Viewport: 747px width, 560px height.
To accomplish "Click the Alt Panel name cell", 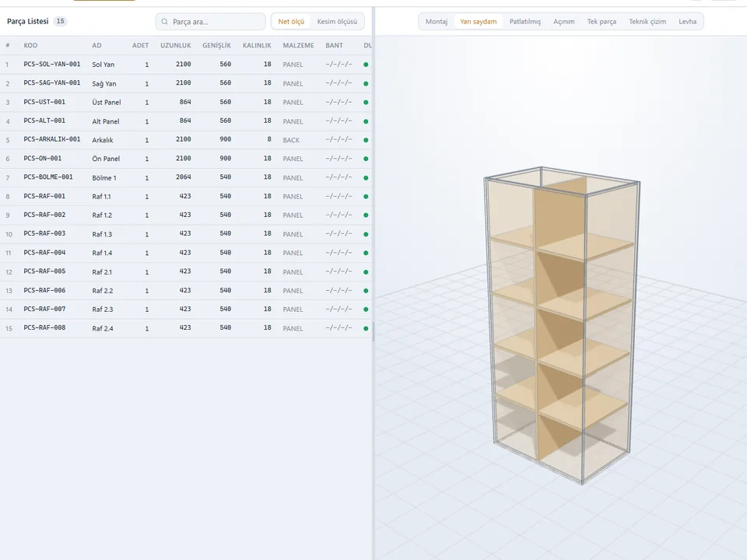I will click(x=105, y=121).
